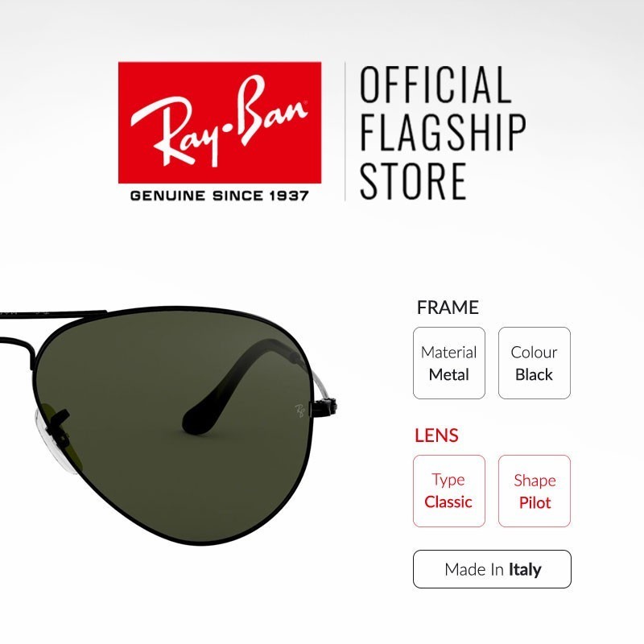Viewport: 644px width, 644px height.
Task: Click the Type Classic lens box
Action: (449, 491)
